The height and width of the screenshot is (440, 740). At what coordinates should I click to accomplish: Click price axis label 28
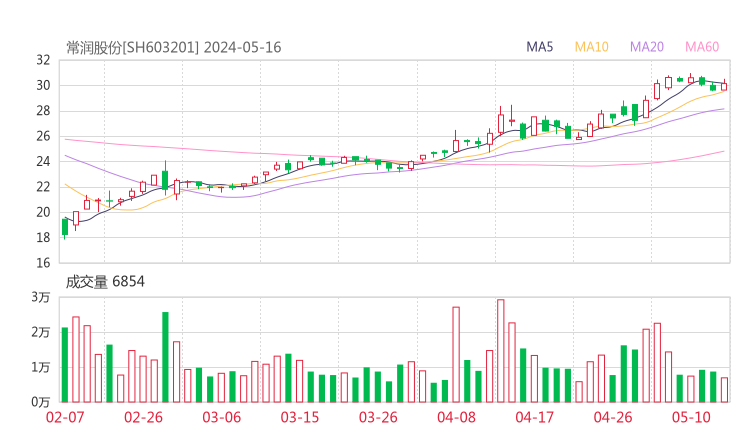point(43,111)
